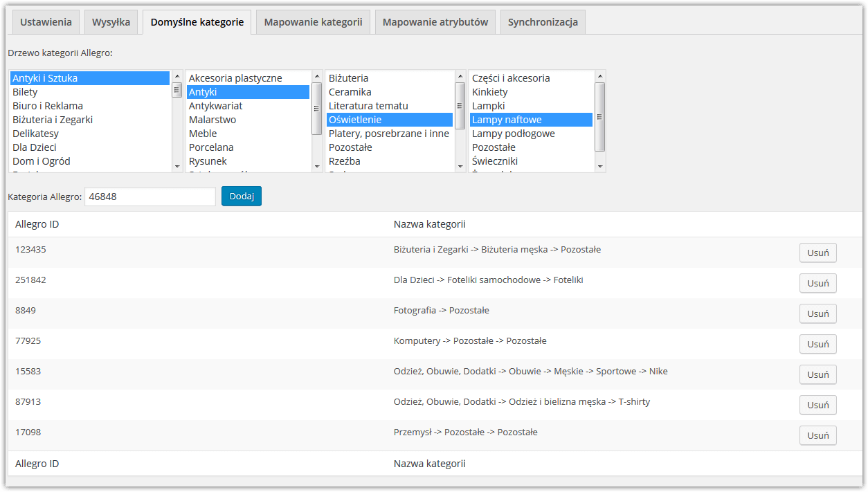Select Dom i Ogród in the first list

(42, 161)
